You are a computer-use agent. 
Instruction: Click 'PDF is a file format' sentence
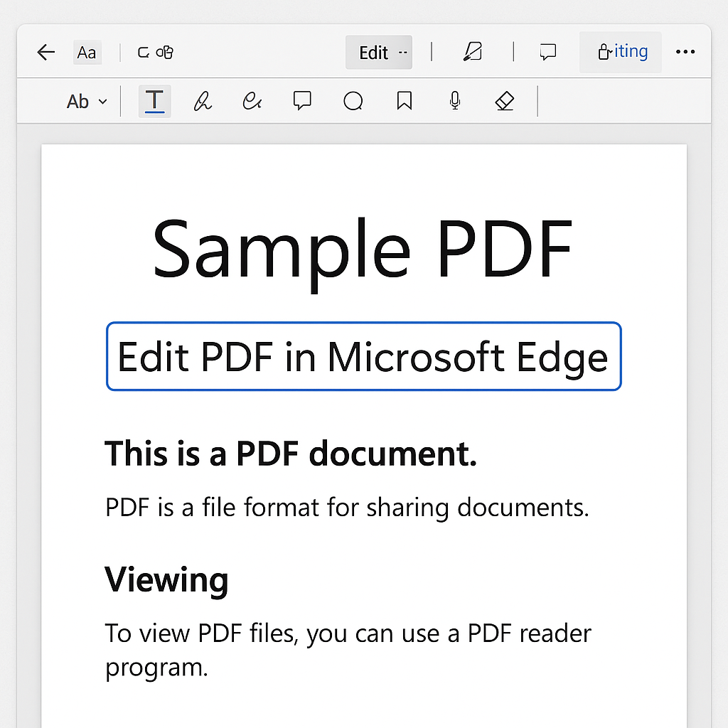pyautogui.click(x=347, y=507)
